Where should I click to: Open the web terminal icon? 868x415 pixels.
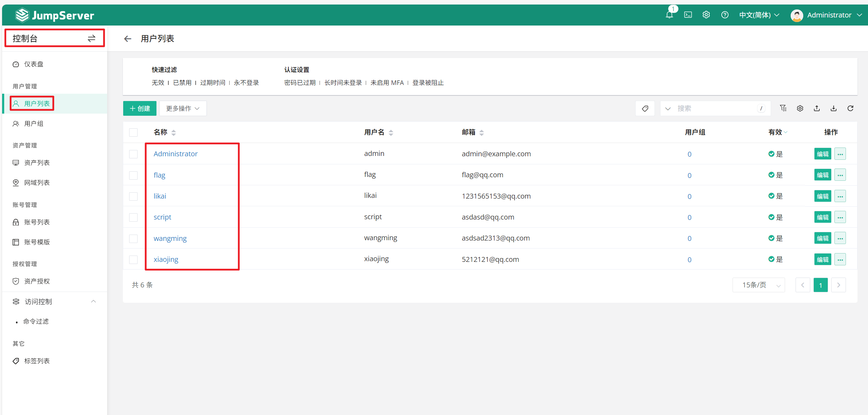pos(688,15)
